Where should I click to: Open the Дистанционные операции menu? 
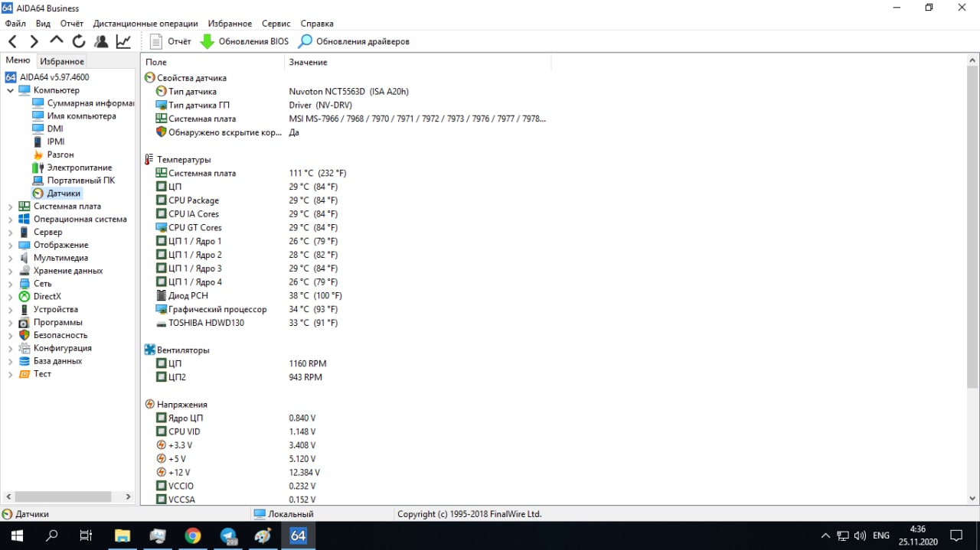pos(145,24)
